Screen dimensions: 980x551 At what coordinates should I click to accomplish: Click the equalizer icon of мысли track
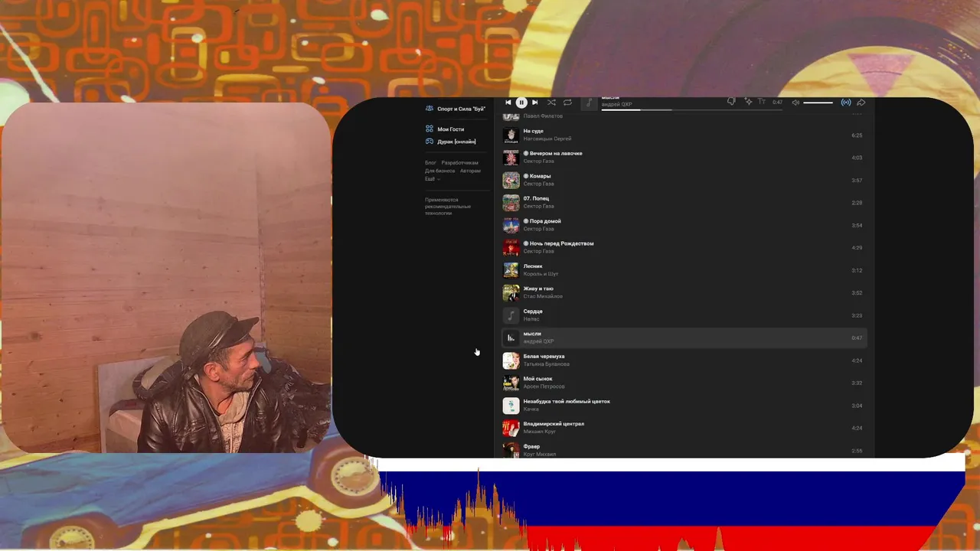point(511,337)
